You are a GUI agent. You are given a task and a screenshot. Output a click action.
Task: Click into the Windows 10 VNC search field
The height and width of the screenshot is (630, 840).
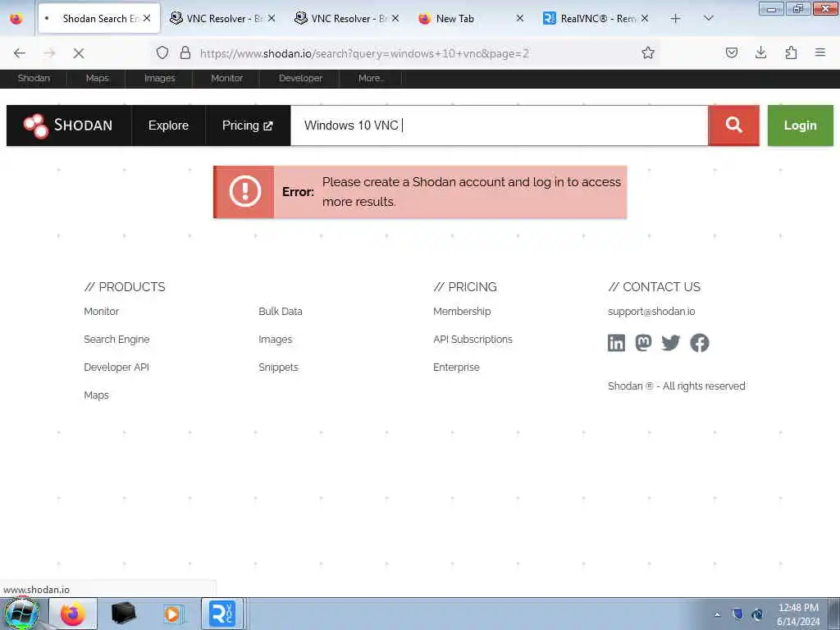[500, 126]
